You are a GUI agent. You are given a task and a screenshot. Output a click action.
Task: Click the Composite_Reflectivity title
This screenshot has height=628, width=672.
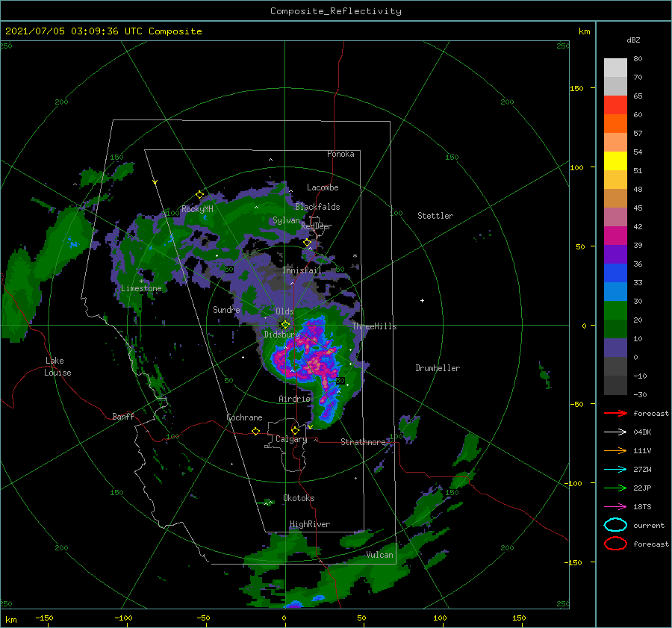pyautogui.click(x=336, y=11)
